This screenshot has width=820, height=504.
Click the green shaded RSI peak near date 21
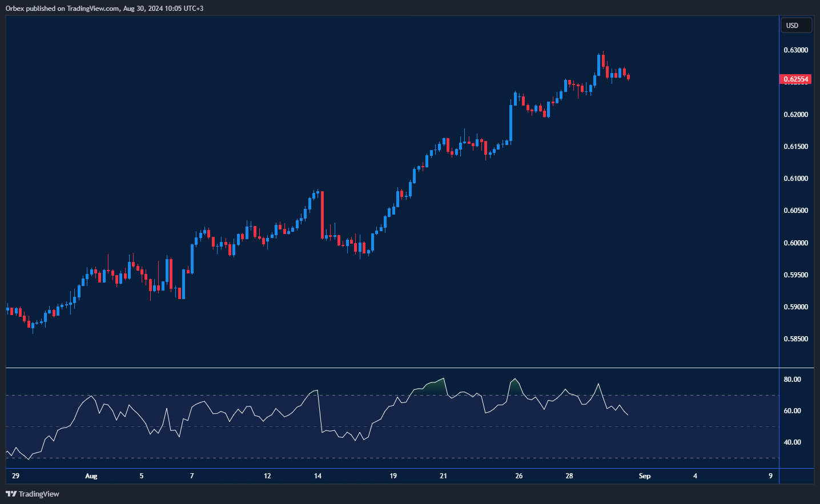click(x=437, y=385)
